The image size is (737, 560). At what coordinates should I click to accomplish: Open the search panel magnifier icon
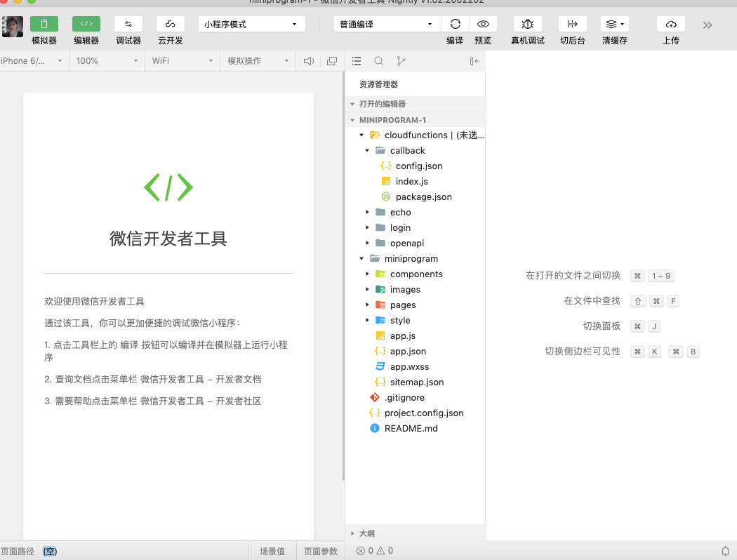point(378,61)
